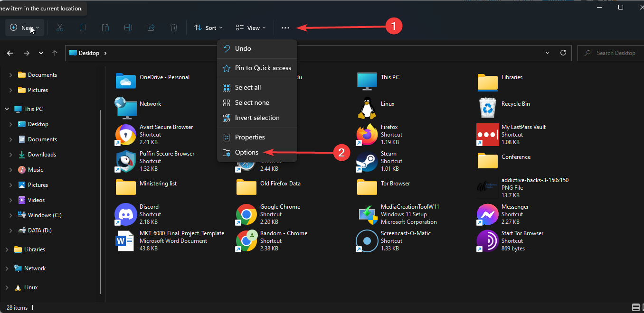644x313 pixels.
Task: Choose Invert selection from the menu
Action: click(257, 118)
